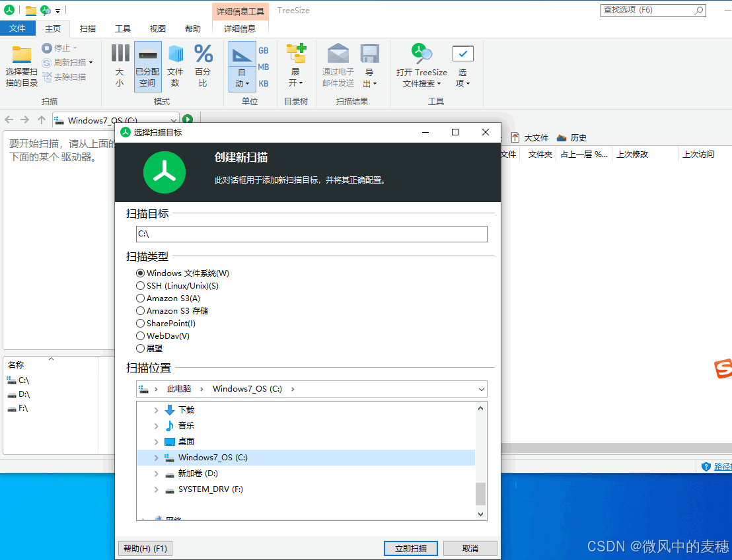Open the 大文件 tab
The width and height of the screenshot is (732, 560).
(529, 137)
